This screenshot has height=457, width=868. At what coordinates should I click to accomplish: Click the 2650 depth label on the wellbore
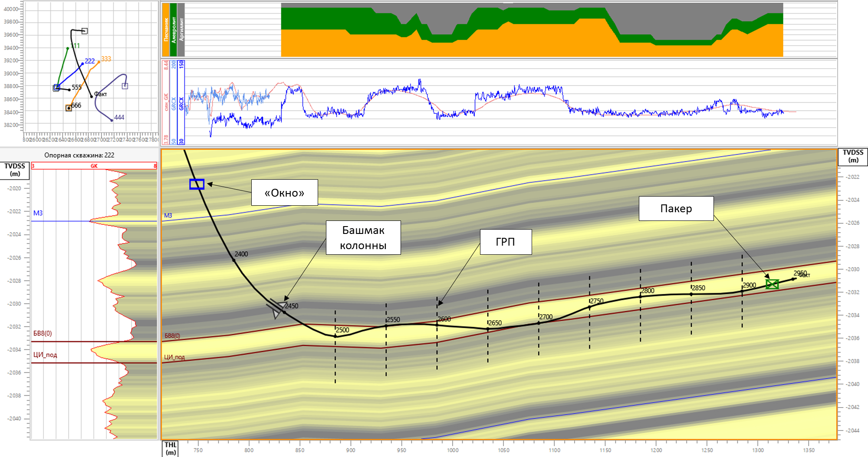(x=495, y=323)
